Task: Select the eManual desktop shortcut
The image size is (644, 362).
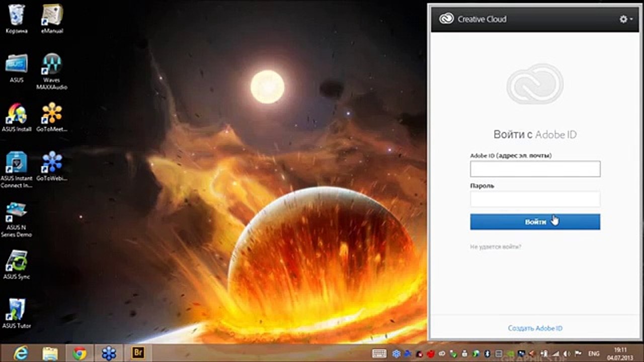Action: pyautogui.click(x=51, y=19)
